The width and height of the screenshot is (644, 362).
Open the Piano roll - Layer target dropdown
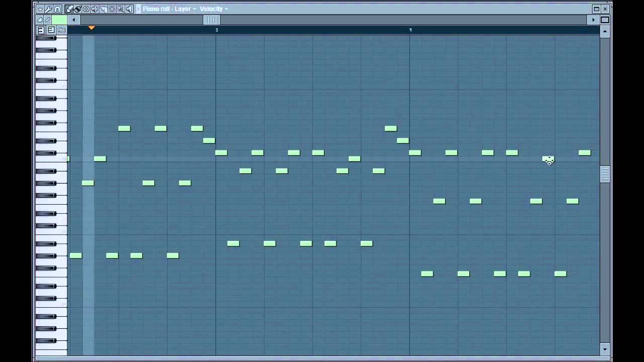point(170,9)
